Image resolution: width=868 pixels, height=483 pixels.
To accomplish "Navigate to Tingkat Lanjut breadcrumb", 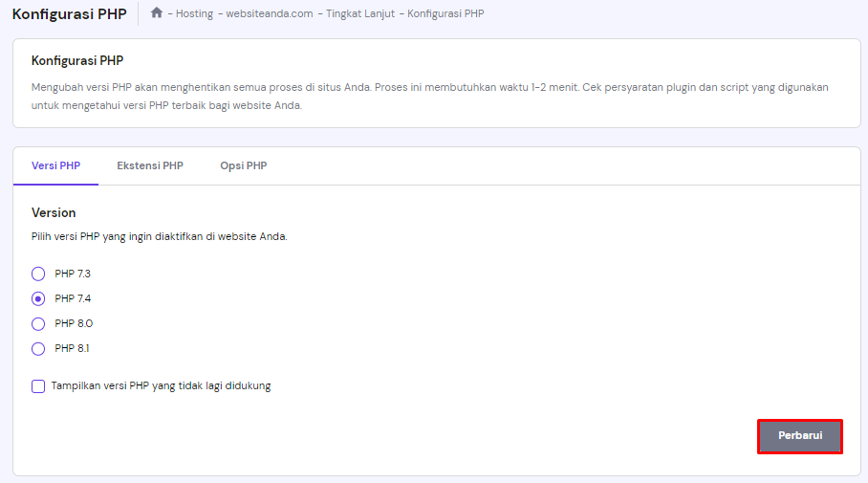I will 359,14.
